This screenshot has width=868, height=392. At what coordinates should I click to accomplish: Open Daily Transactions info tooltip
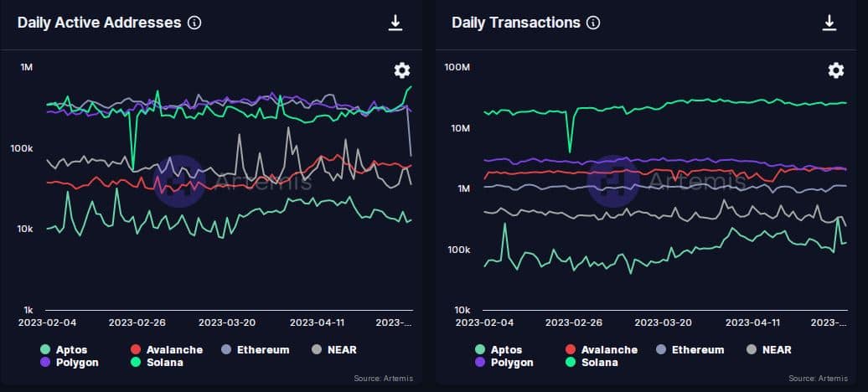click(593, 23)
